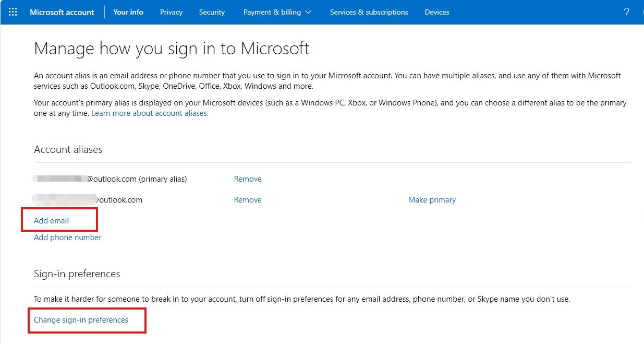Click the Account aliases heading
The height and width of the screenshot is (344, 644).
coord(68,150)
